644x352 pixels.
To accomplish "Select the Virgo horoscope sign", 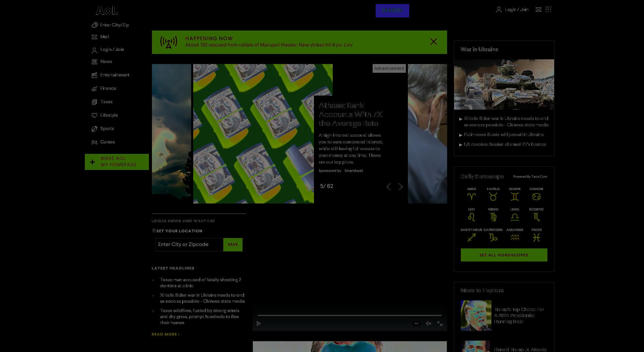I will coord(493,215).
